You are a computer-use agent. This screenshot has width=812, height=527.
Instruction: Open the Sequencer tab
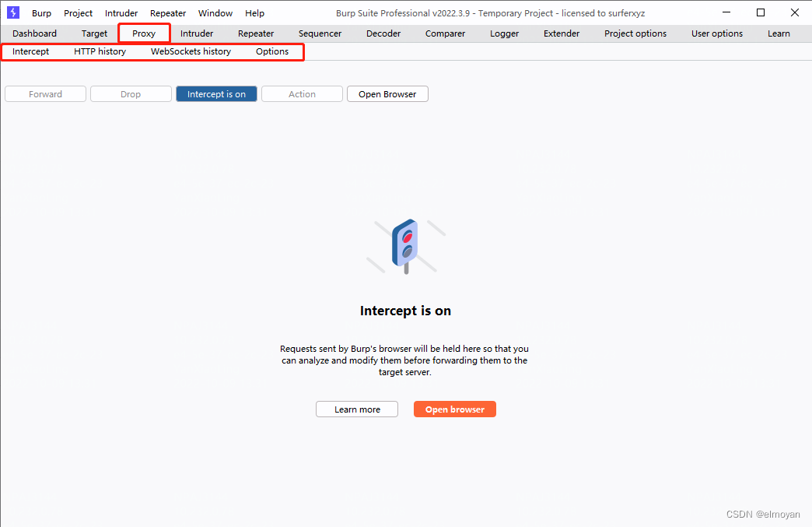pos(320,33)
